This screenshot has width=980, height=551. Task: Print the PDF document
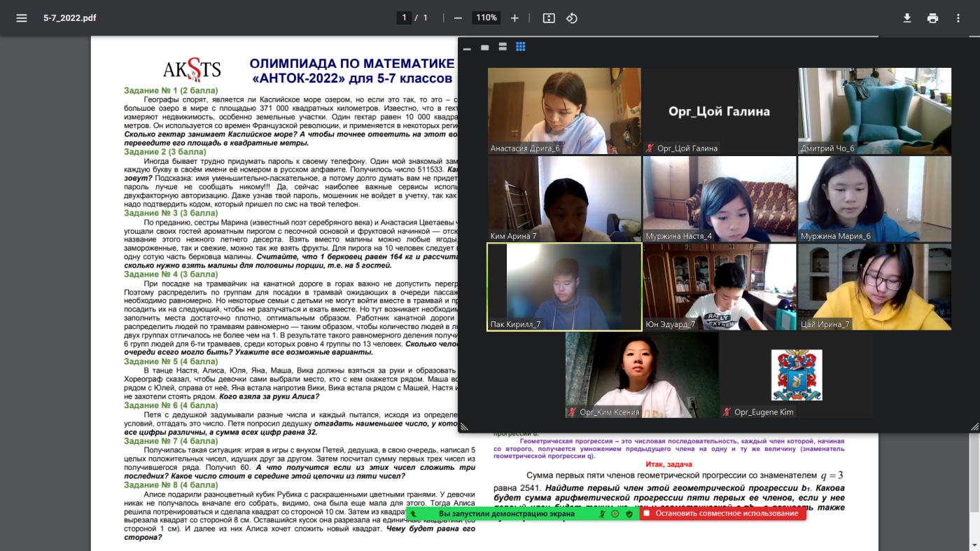point(932,18)
